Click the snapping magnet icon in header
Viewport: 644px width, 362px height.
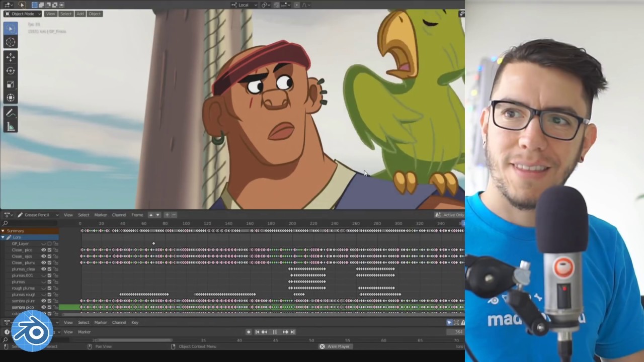pos(276,5)
